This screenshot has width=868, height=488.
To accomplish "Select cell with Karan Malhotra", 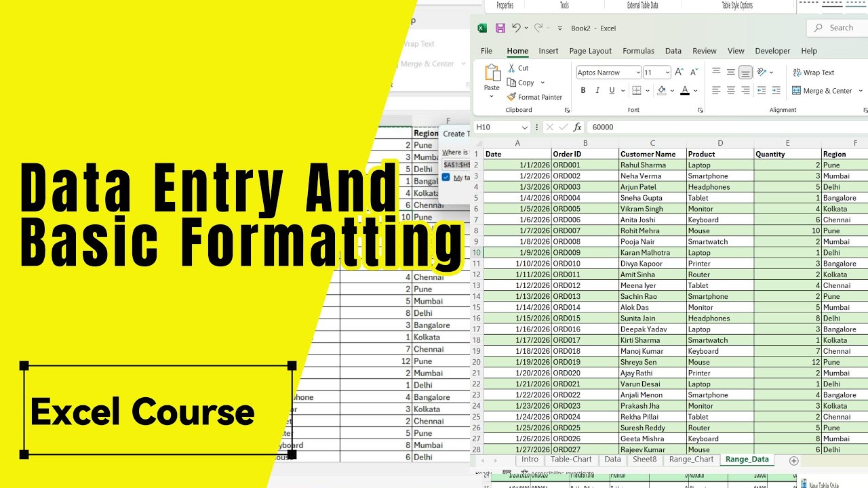I will (652, 253).
